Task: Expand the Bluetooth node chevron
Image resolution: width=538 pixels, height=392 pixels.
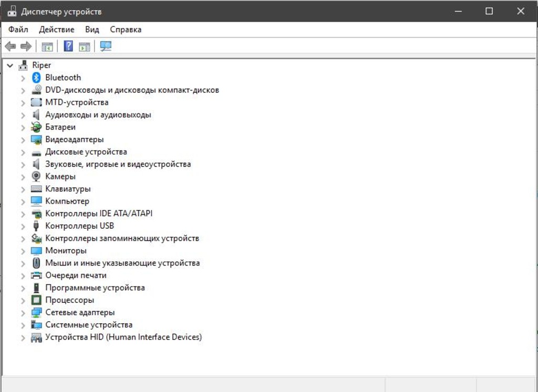Action: pos(23,78)
